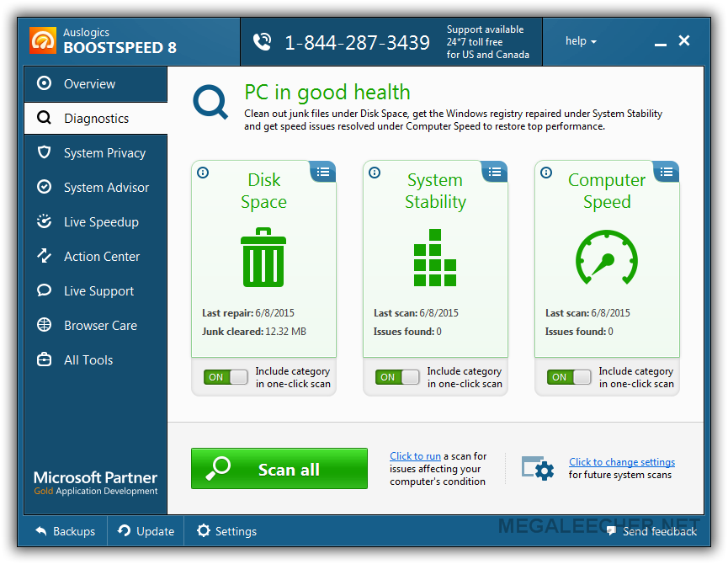Click the Overview sidebar icon
The width and height of the screenshot is (728, 564).
pyautogui.click(x=44, y=83)
